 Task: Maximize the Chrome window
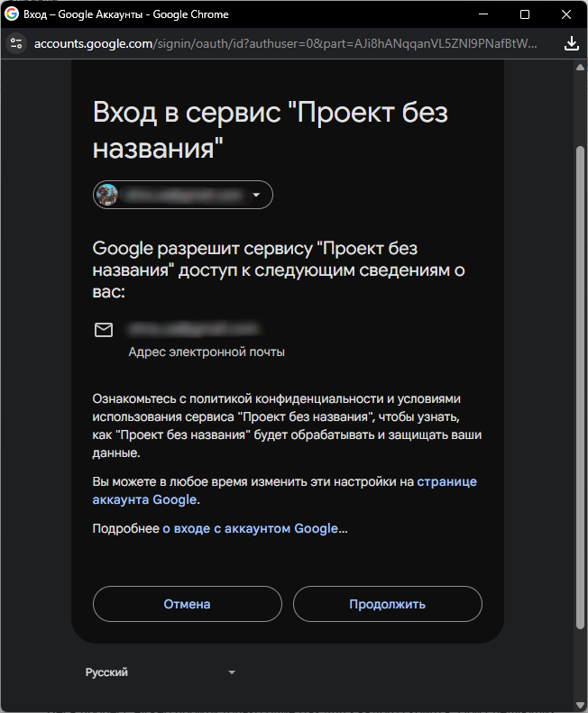click(x=525, y=14)
